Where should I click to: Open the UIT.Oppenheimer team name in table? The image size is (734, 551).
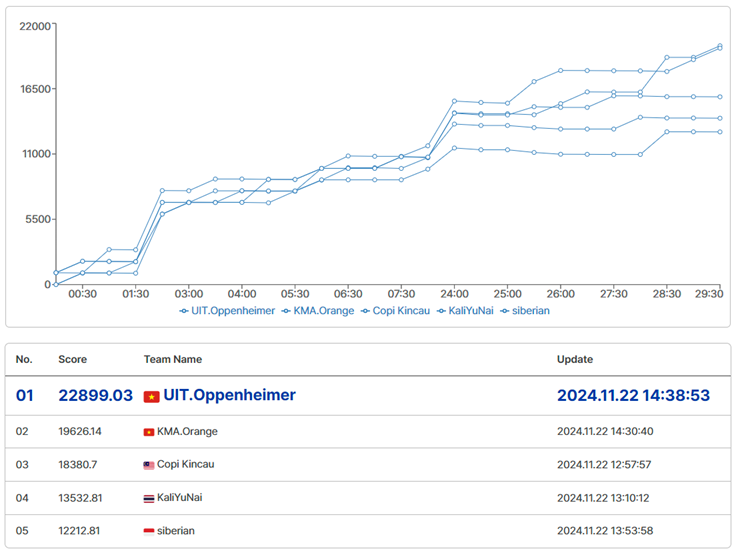tap(229, 395)
